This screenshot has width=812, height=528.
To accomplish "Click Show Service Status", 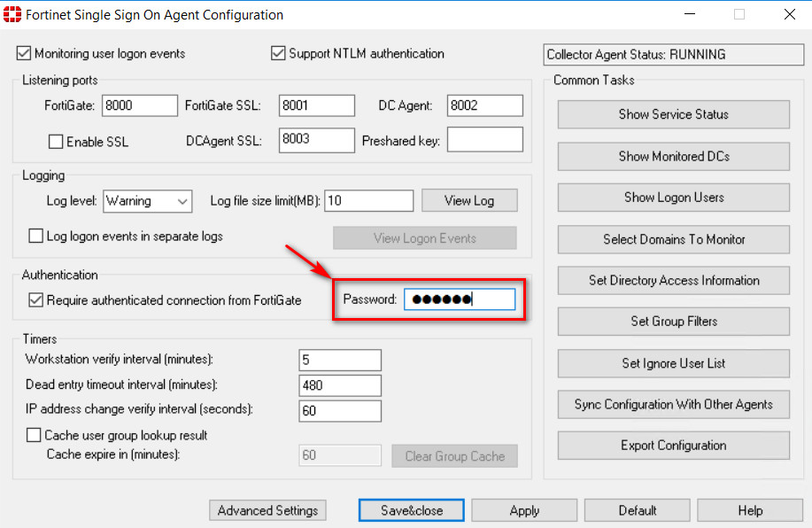I will tap(673, 114).
